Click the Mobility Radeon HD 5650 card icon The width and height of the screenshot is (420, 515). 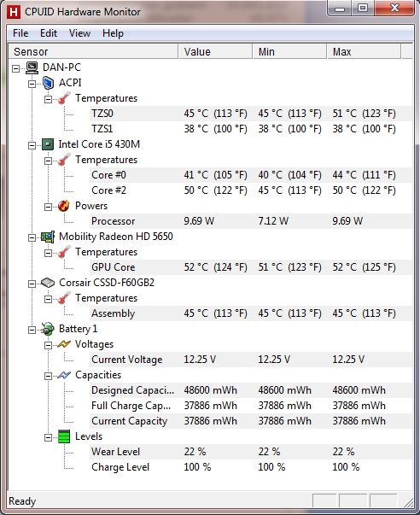point(48,237)
